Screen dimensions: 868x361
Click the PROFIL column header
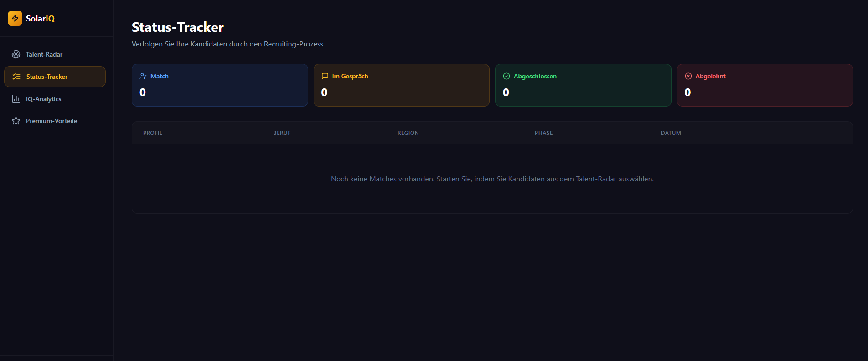coord(153,133)
